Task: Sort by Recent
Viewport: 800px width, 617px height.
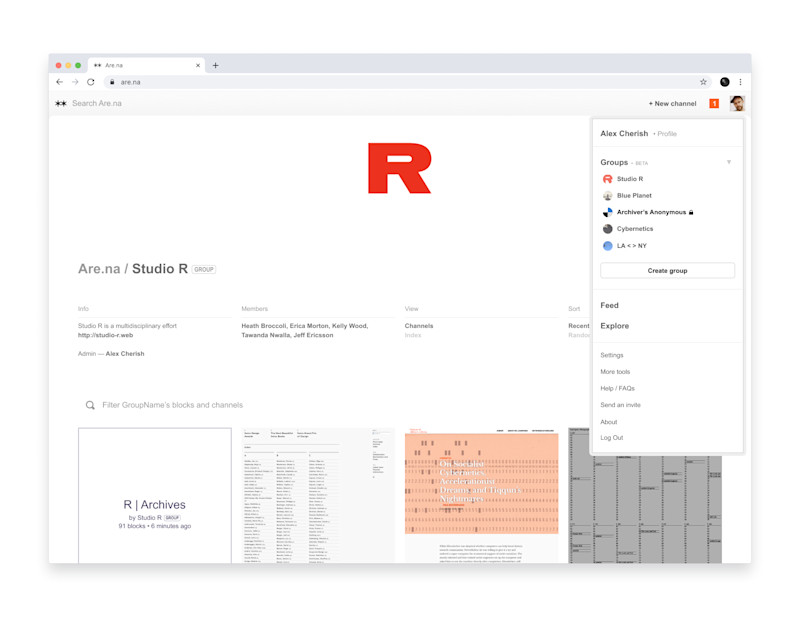Action: 579,326
